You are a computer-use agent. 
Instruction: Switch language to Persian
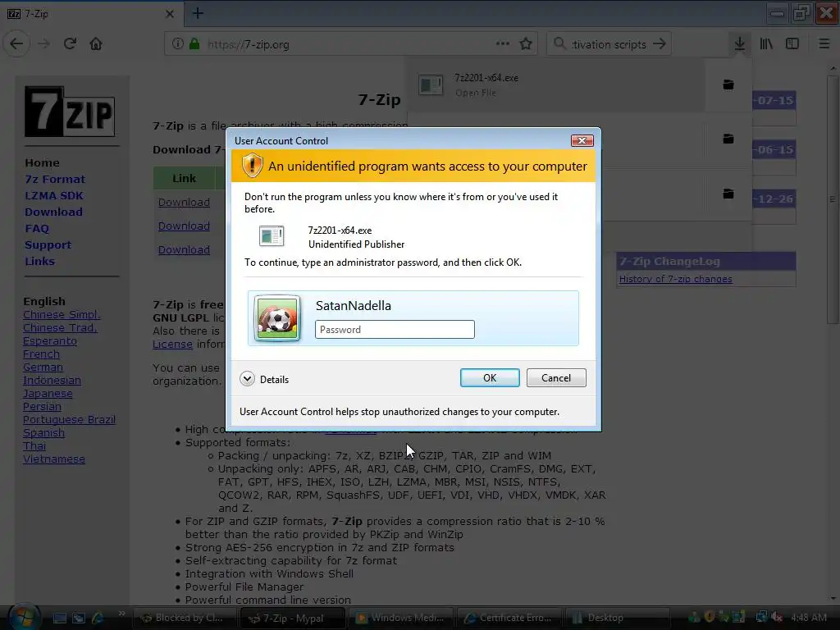(x=43, y=407)
